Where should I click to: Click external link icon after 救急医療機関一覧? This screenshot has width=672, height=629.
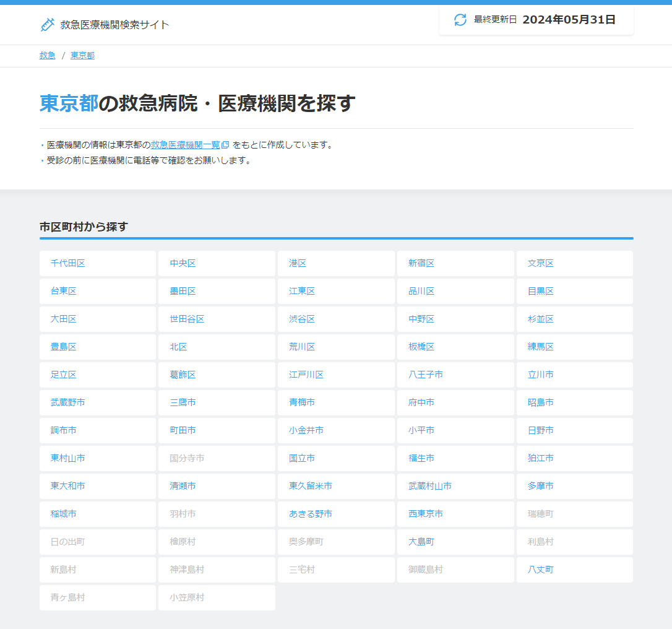coord(225,145)
